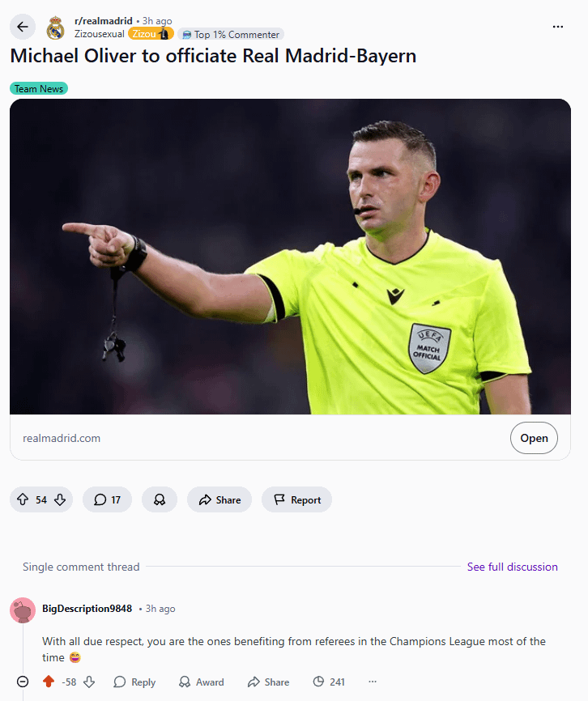Share BigDescription9848's comment
The height and width of the screenshot is (701, 588).
click(x=268, y=682)
